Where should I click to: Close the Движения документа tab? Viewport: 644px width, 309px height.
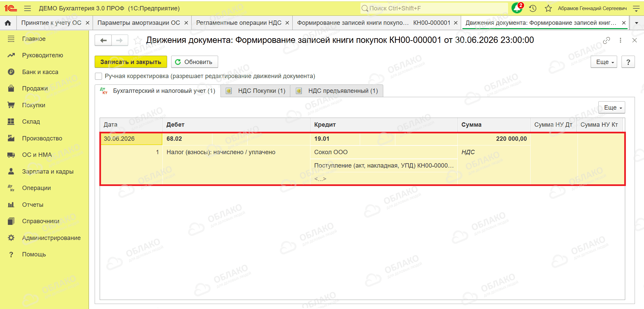pos(624,23)
